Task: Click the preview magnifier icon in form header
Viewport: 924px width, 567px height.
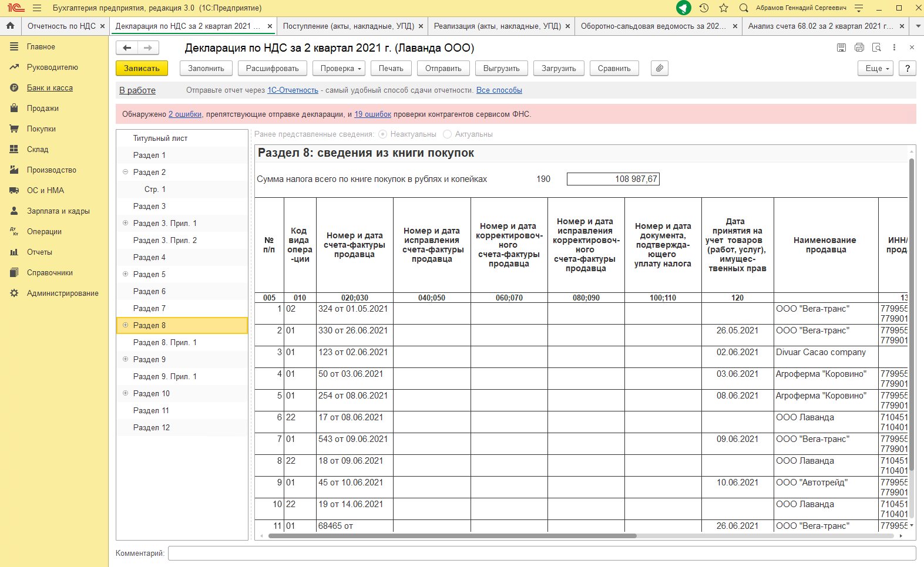Action: 877,48
